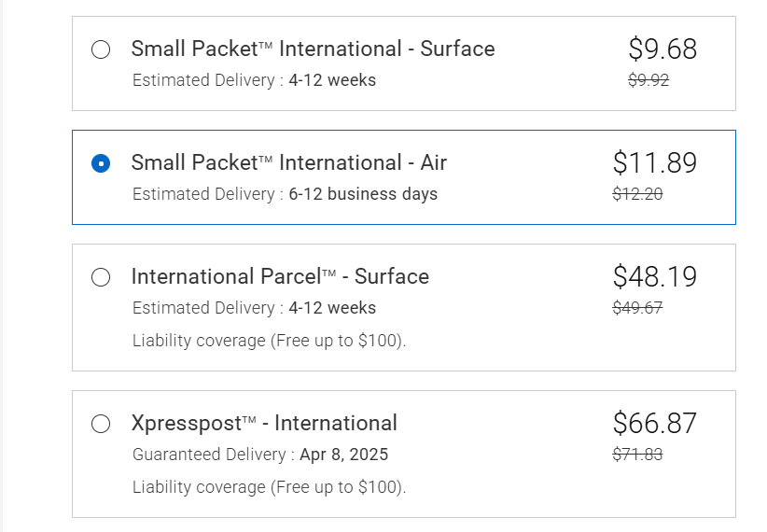
Task: Click the $48.19 price
Action: tap(655, 276)
